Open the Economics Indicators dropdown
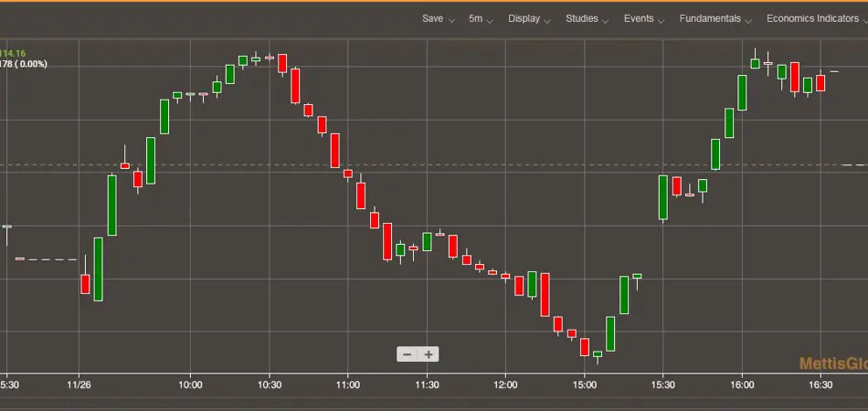The height and width of the screenshot is (411, 868). pyautogui.click(x=817, y=19)
